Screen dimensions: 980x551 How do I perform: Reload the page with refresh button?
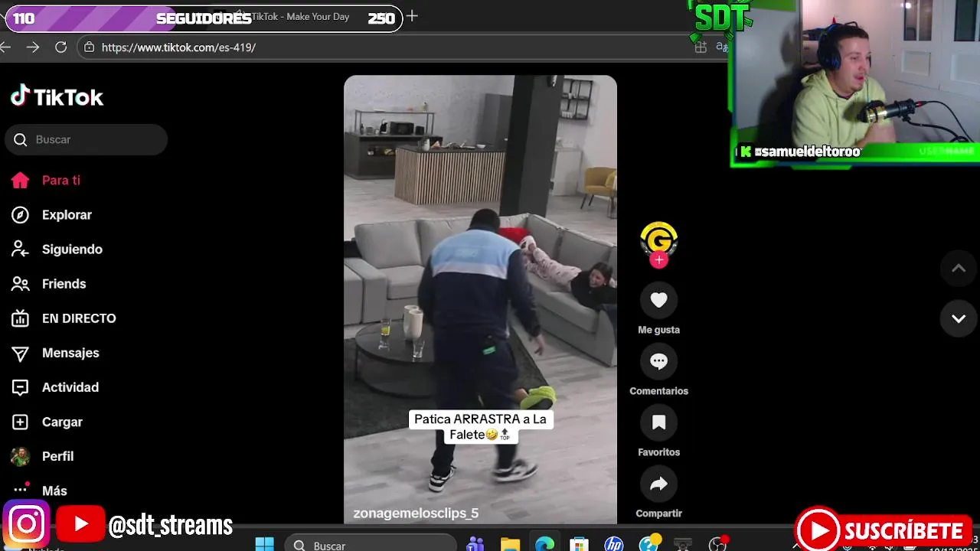tap(60, 47)
